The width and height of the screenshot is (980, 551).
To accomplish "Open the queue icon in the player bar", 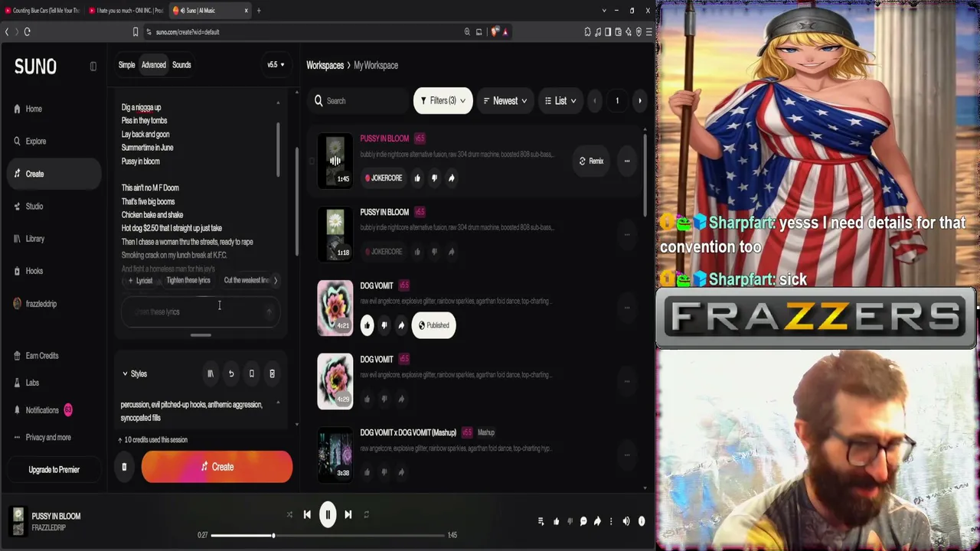I will 541,521.
